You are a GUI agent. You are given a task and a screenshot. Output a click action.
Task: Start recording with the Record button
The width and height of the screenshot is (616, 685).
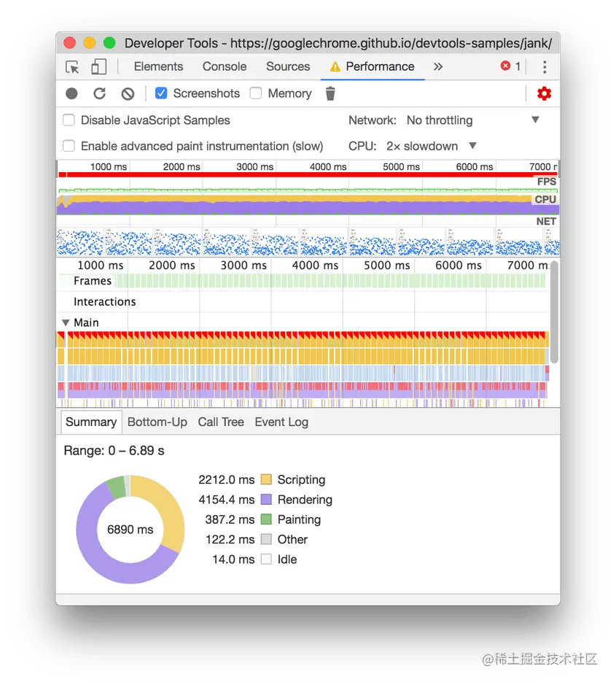pyautogui.click(x=71, y=93)
